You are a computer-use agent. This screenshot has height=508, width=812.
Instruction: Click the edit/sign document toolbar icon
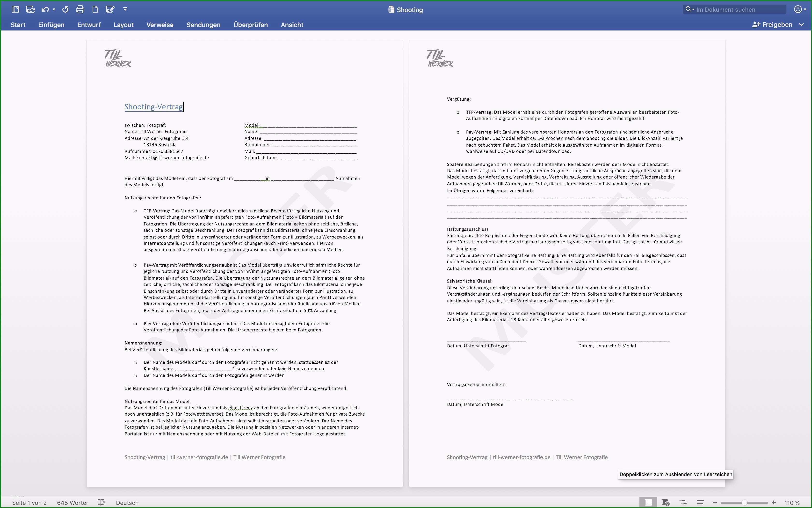[x=110, y=9]
